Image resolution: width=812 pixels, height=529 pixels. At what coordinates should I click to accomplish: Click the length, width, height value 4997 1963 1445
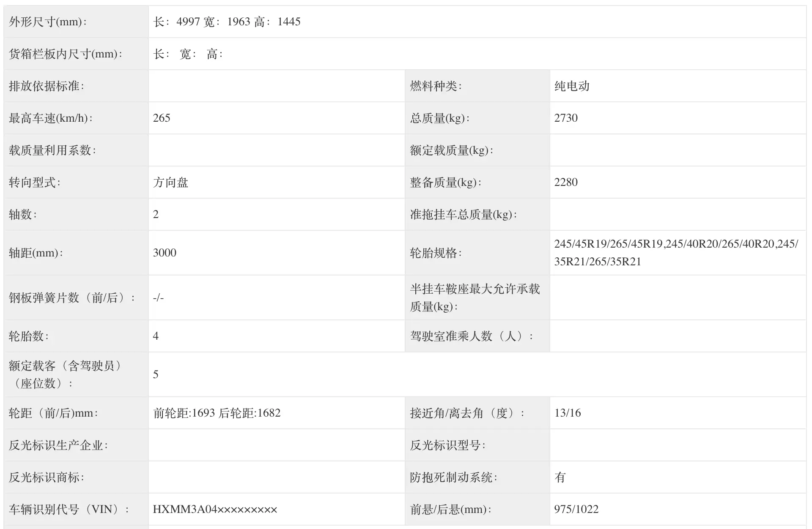pos(227,22)
